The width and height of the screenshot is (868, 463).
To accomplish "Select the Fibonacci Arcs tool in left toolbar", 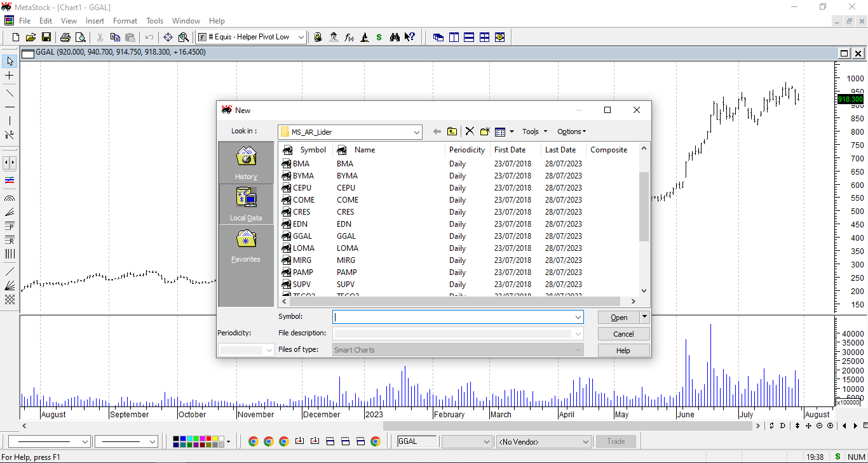I will (10, 199).
